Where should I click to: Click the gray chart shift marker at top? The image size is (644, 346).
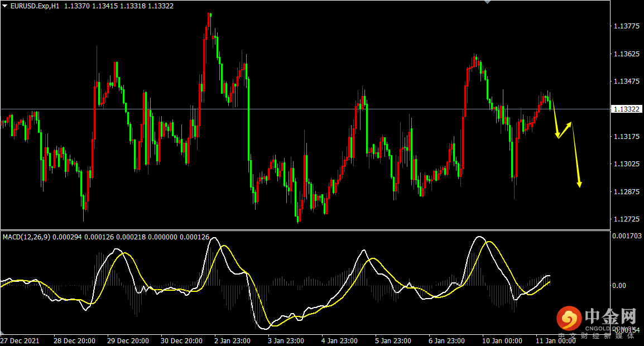point(488,2)
